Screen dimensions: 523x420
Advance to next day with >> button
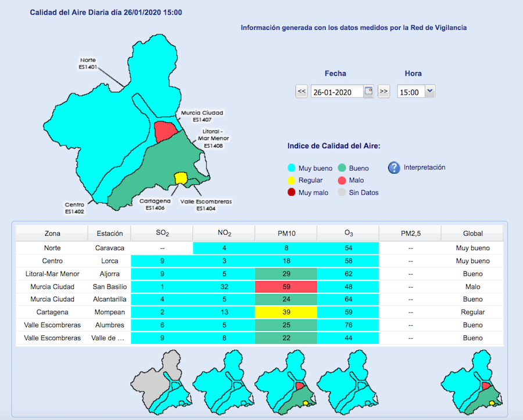click(384, 92)
